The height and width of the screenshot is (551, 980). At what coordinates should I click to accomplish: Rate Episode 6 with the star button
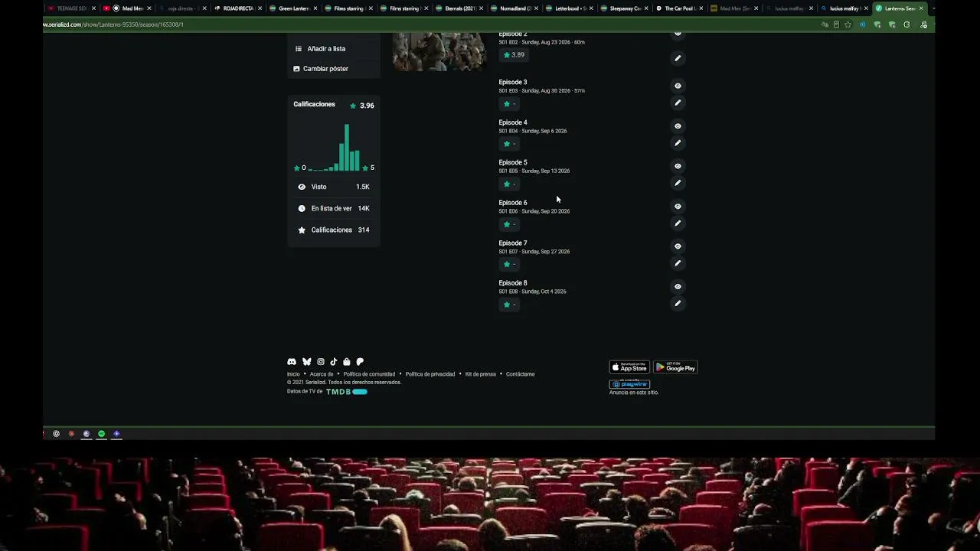(x=509, y=224)
